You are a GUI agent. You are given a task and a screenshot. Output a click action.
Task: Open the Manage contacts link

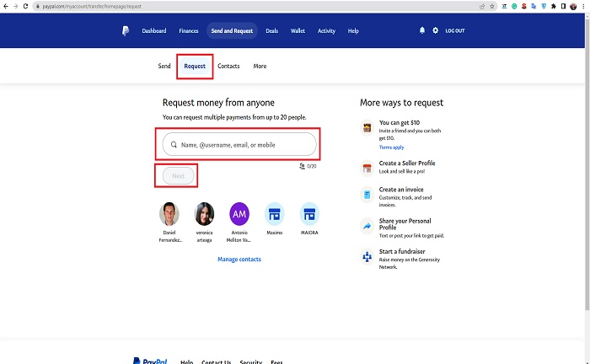coord(239,259)
